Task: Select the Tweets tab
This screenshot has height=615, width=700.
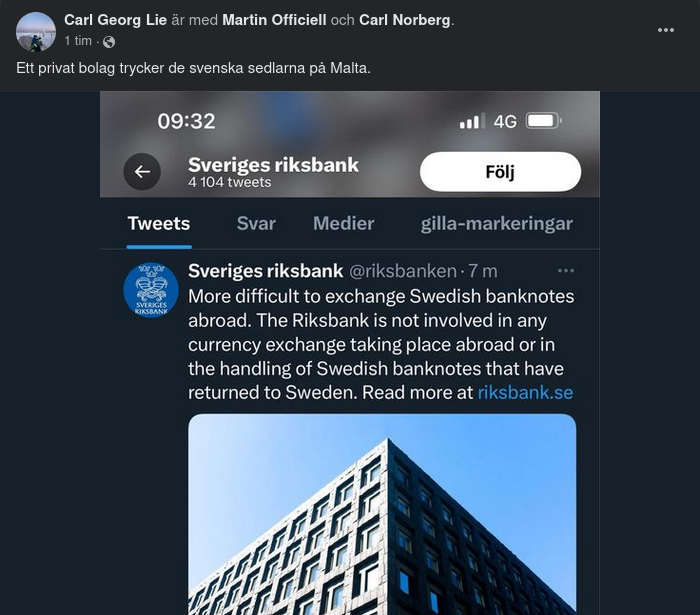Action: (159, 224)
